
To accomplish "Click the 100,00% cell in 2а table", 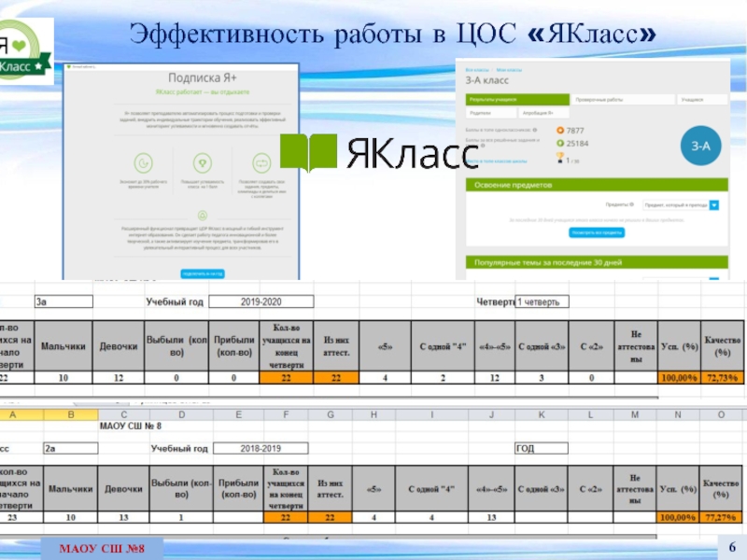I will [678, 517].
